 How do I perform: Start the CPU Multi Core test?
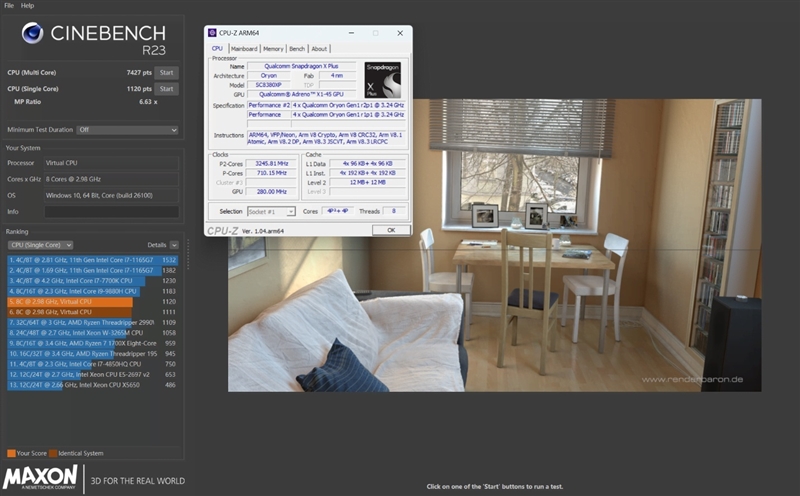pos(166,72)
